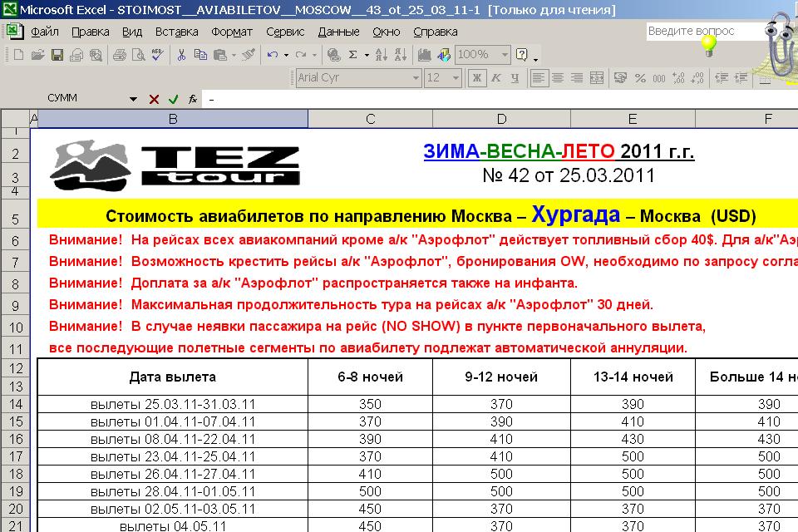Decrease the cell indent
This screenshot has height=532, width=798.
722,78
